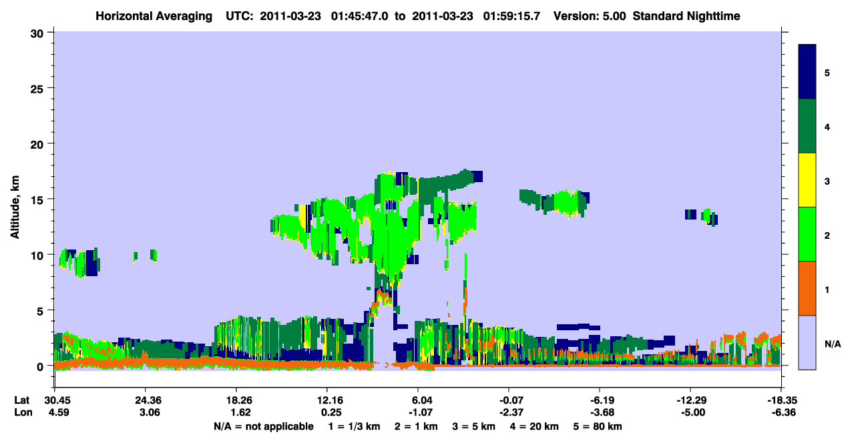This screenshot has width=868, height=445.
Task: Click the orange color bar segment labeled 1
Action: [x=807, y=288]
